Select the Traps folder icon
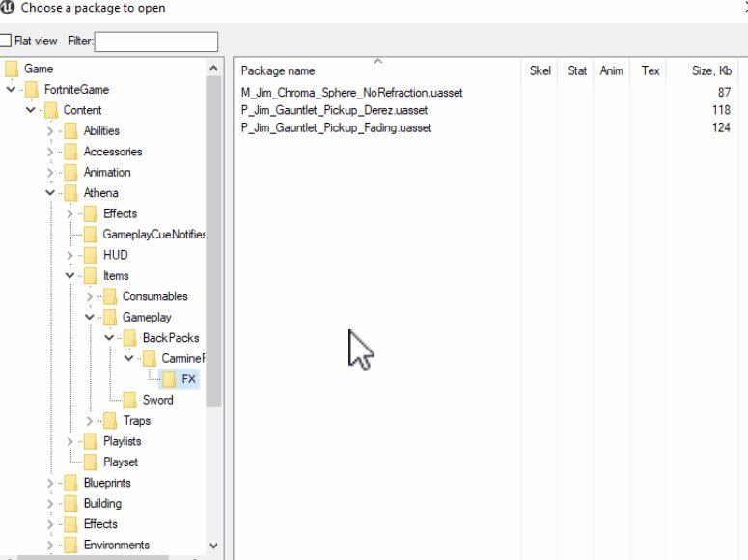The image size is (748, 560). click(x=110, y=421)
